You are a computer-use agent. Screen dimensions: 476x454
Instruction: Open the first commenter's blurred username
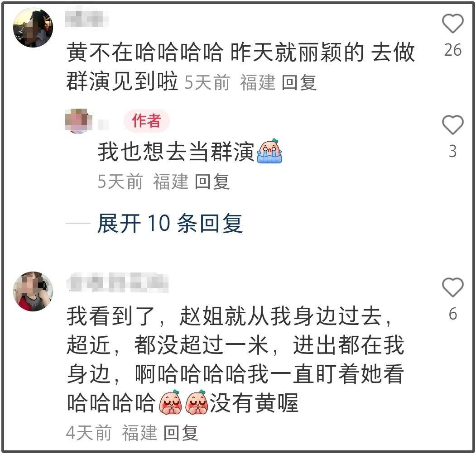(x=87, y=19)
